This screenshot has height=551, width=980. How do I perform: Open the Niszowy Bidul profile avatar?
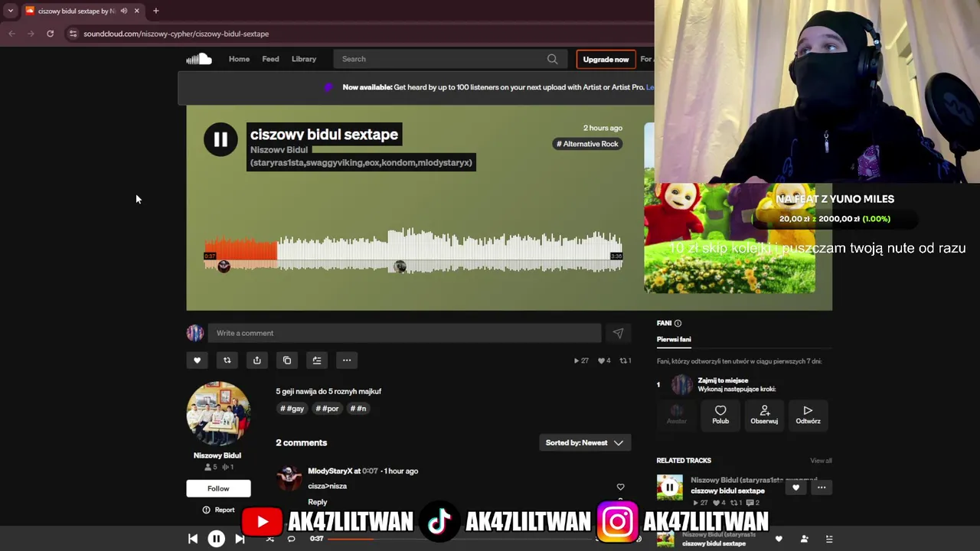pyautogui.click(x=218, y=414)
